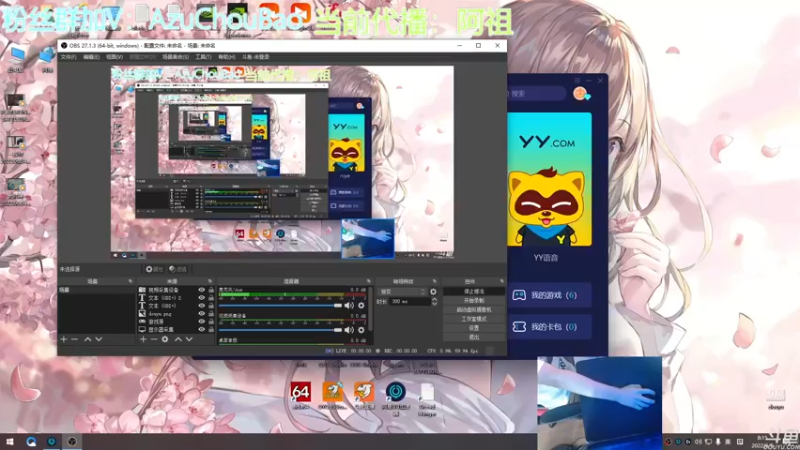
Task: Pop out the Scenes dock panel
Action: point(130,282)
